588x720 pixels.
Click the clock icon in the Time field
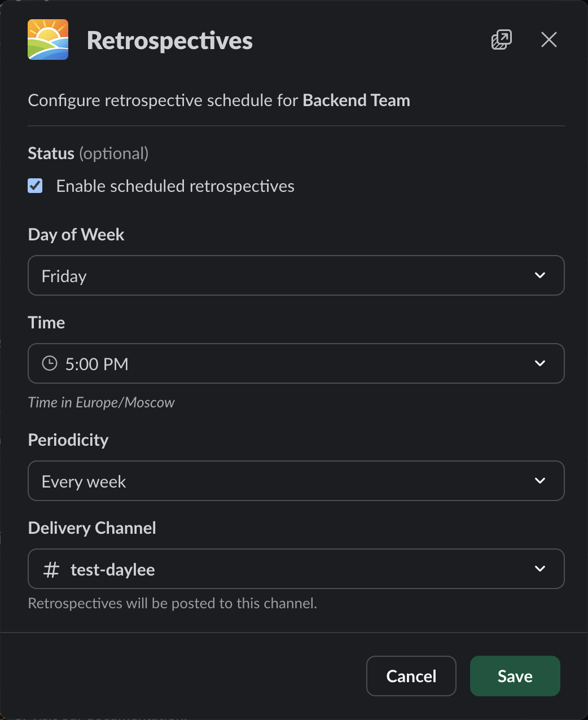(50, 363)
